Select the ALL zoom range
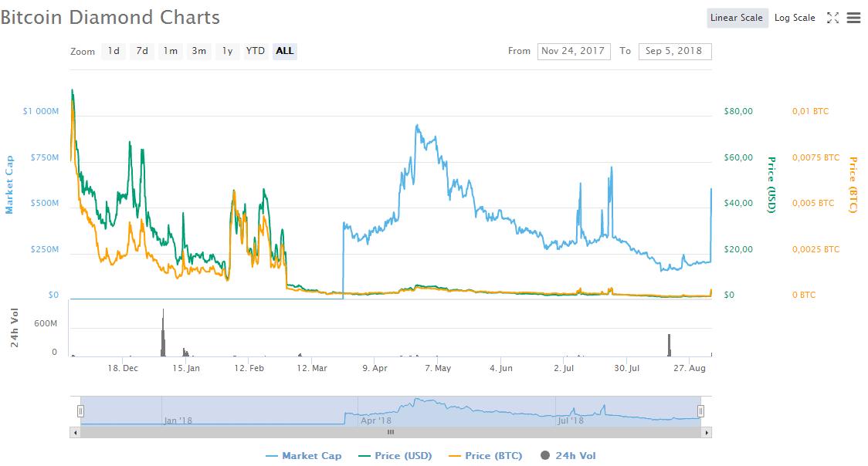The image size is (868, 466). pos(284,51)
